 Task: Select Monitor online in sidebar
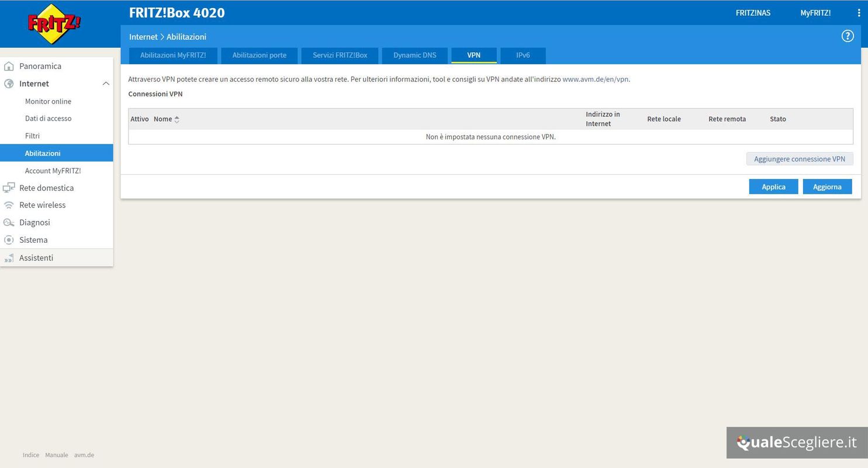[x=48, y=101]
